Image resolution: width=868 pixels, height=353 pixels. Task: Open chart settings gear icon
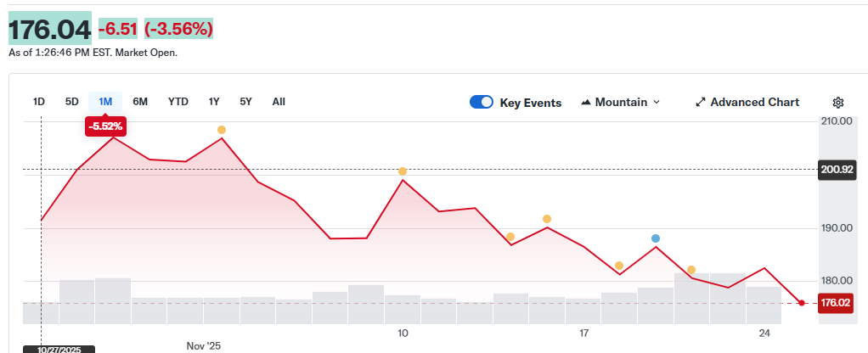(837, 103)
